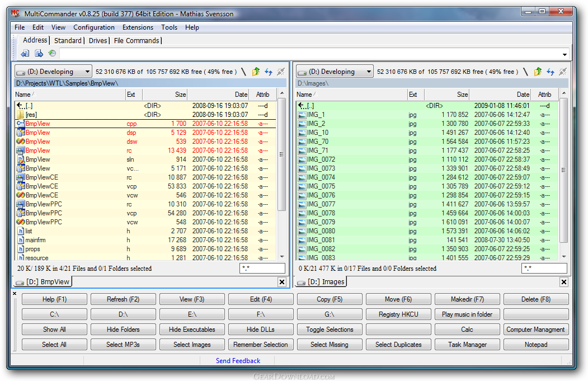Switch to the Drives toolbar tab
This screenshot has height=381, width=588.
[x=98, y=40]
